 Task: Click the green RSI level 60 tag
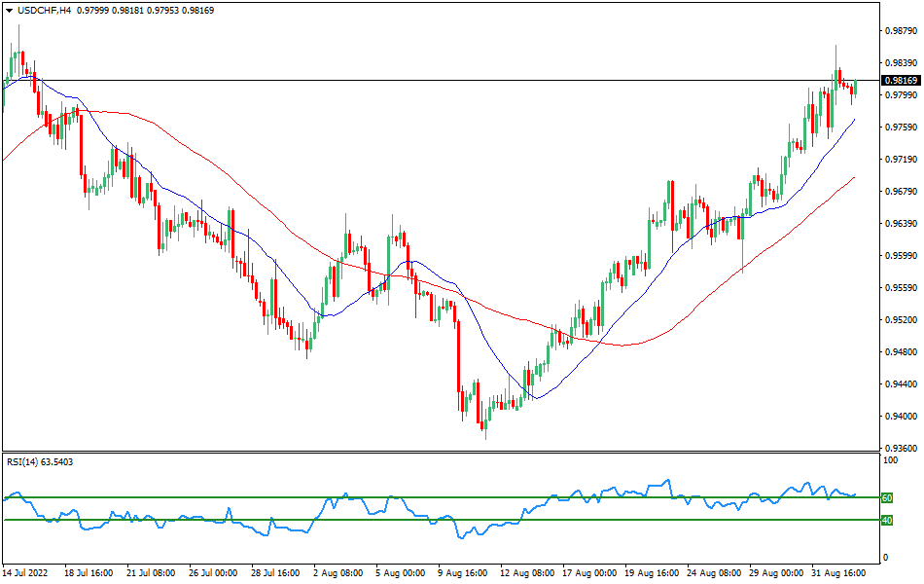(887, 497)
